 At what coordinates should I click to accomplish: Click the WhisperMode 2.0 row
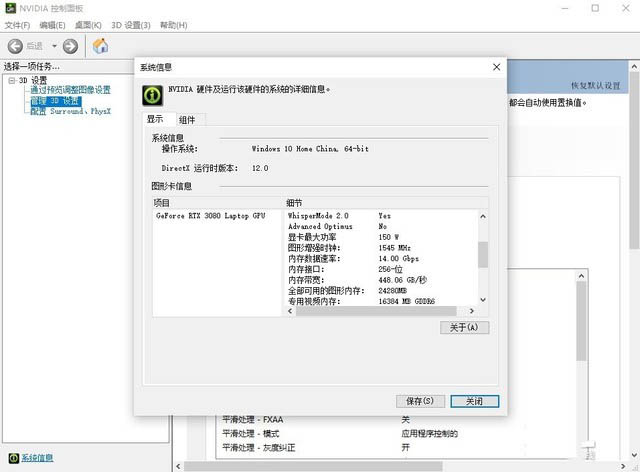tap(382, 216)
